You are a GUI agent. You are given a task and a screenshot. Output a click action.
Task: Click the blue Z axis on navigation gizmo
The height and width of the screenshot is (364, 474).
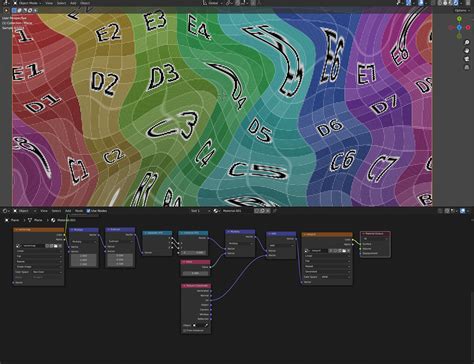(x=459, y=27)
